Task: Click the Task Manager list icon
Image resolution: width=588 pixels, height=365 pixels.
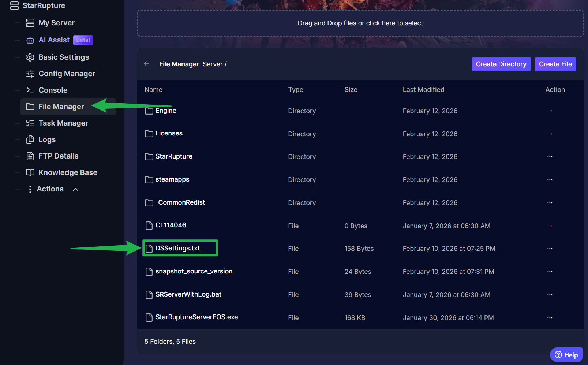Action: pyautogui.click(x=30, y=123)
